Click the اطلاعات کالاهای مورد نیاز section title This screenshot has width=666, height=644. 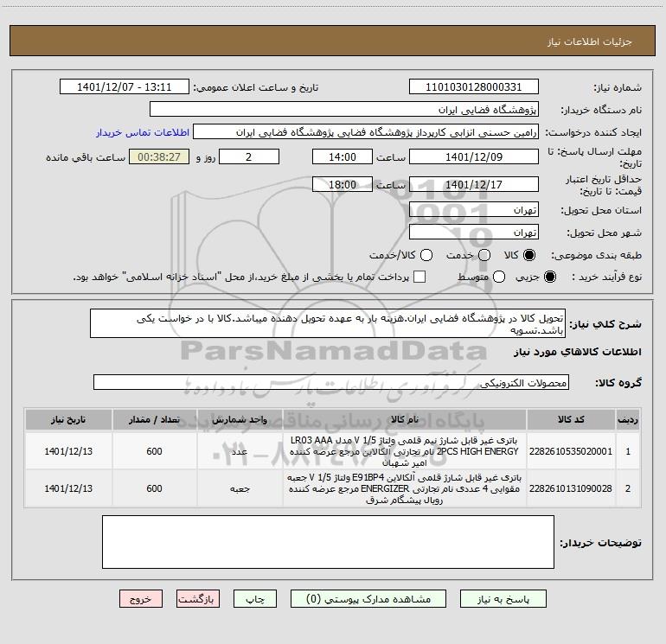point(577,352)
